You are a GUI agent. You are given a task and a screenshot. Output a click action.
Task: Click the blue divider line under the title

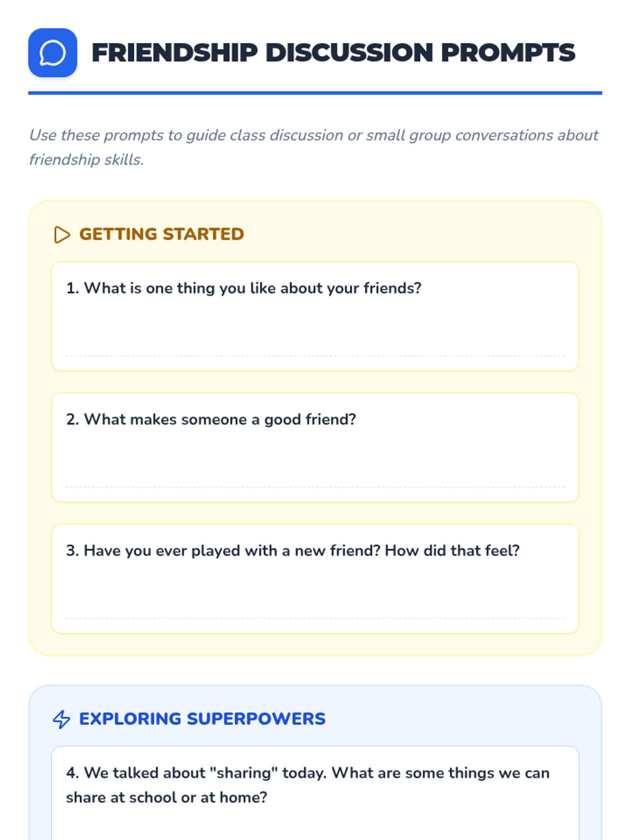[x=315, y=93]
